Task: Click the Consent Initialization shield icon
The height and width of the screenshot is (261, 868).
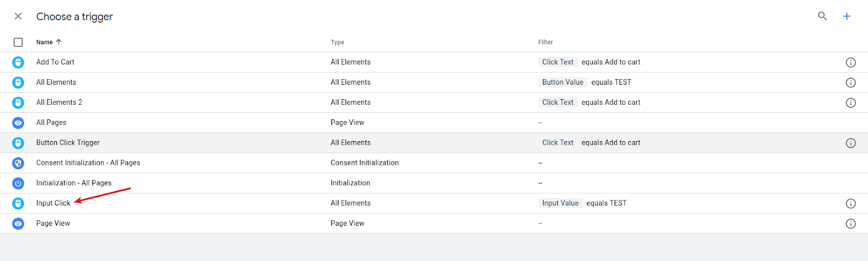Action: click(x=18, y=163)
